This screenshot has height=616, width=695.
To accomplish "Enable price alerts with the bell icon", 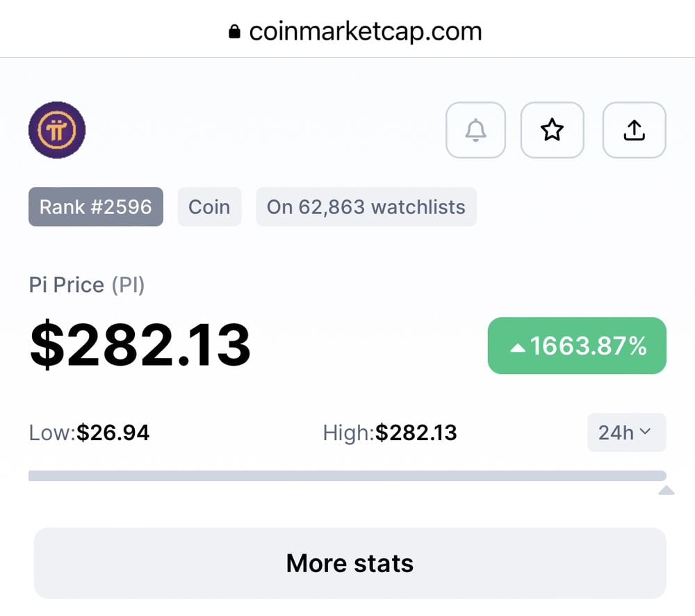I will coord(475,130).
